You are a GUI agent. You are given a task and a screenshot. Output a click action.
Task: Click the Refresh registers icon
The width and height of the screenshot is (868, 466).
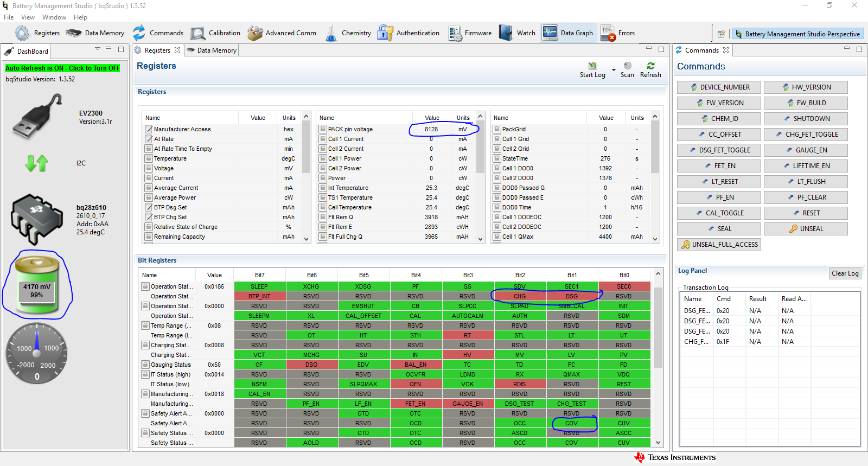[x=650, y=66]
